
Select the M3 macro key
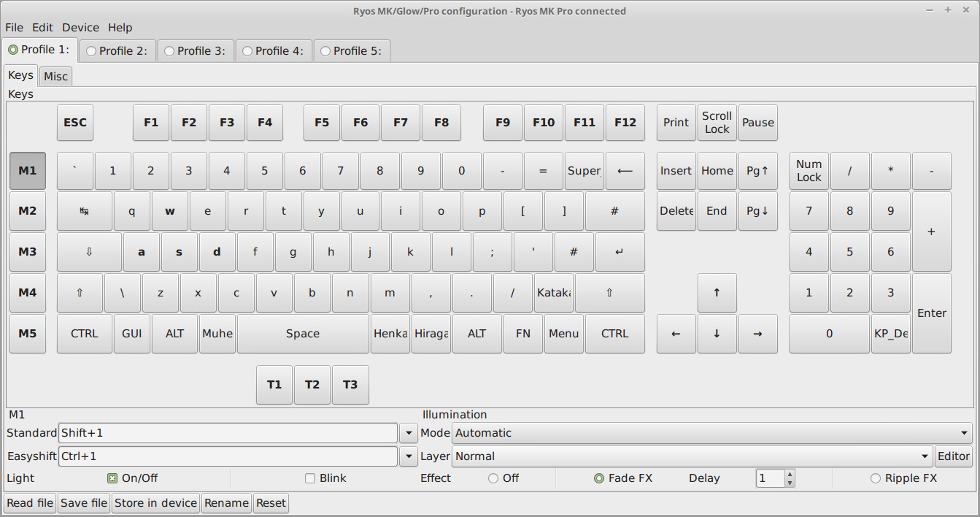pyautogui.click(x=28, y=252)
